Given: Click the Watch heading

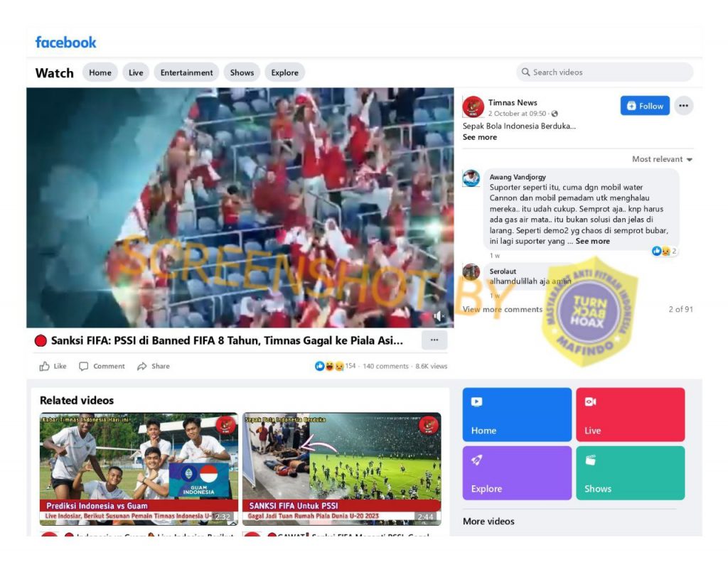Looking at the screenshot, I should click(54, 73).
